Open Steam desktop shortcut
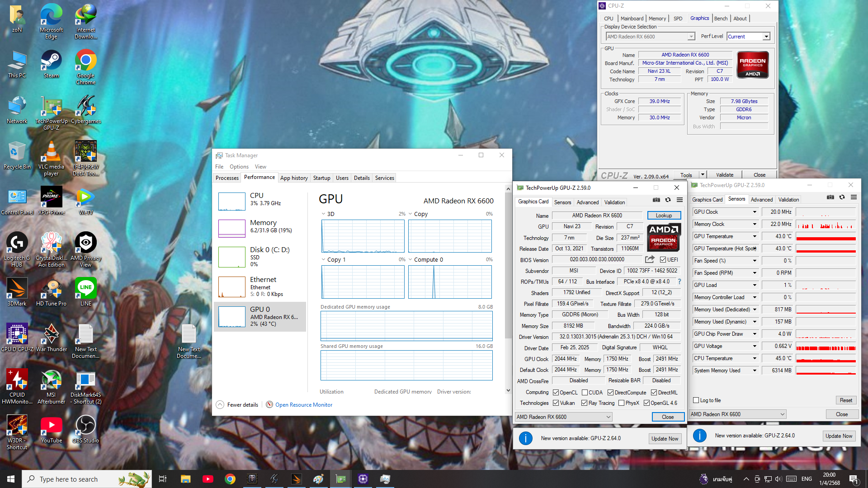868x488 pixels. pos(51,64)
